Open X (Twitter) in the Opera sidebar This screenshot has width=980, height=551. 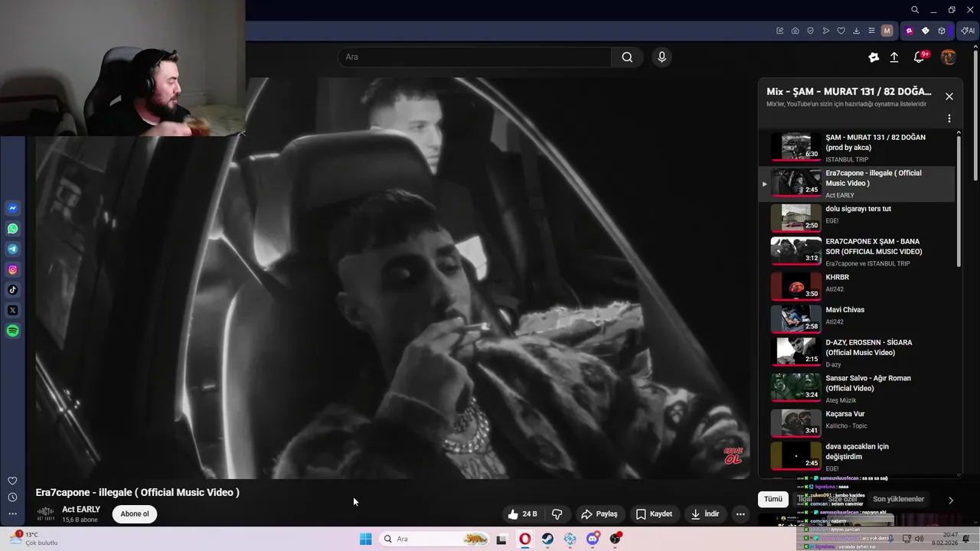tap(13, 310)
